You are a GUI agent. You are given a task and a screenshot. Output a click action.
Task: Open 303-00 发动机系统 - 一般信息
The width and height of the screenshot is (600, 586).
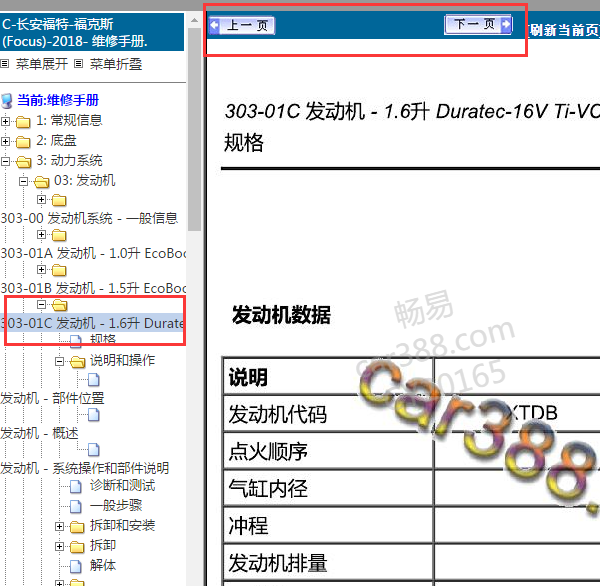tap(89, 218)
